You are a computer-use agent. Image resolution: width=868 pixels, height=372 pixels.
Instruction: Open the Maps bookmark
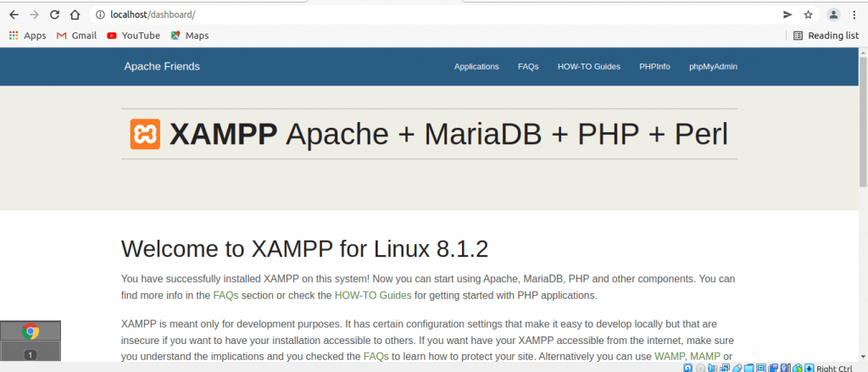pos(190,36)
